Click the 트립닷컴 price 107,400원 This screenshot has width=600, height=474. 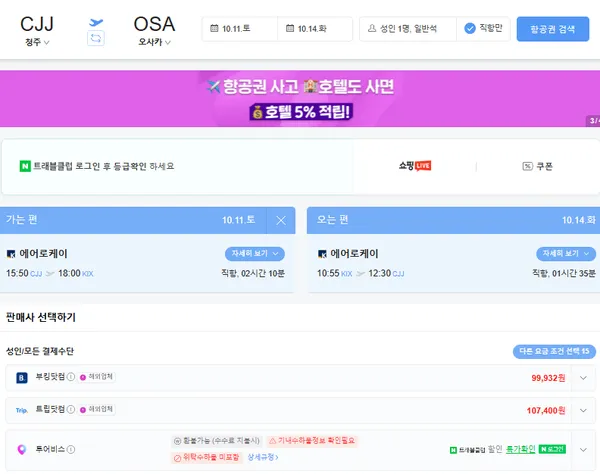pos(546,410)
